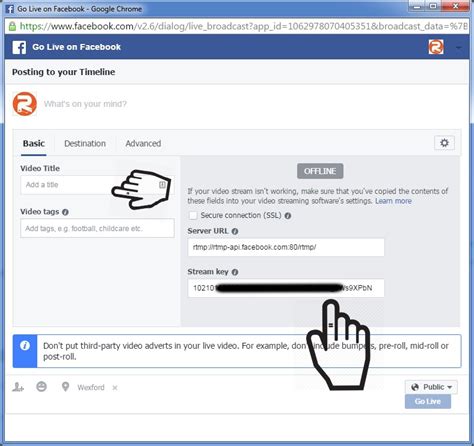Switch to the Basic tab
474x446 pixels.
pyautogui.click(x=34, y=144)
